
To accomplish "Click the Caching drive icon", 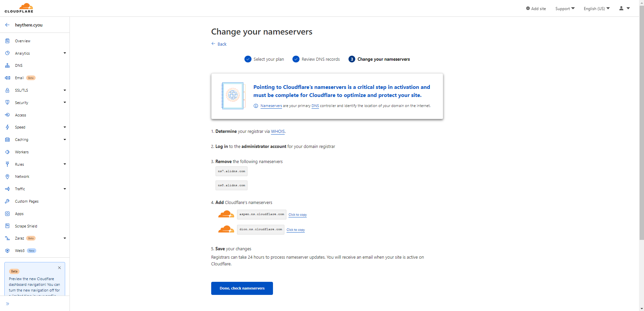I will [x=7, y=140].
